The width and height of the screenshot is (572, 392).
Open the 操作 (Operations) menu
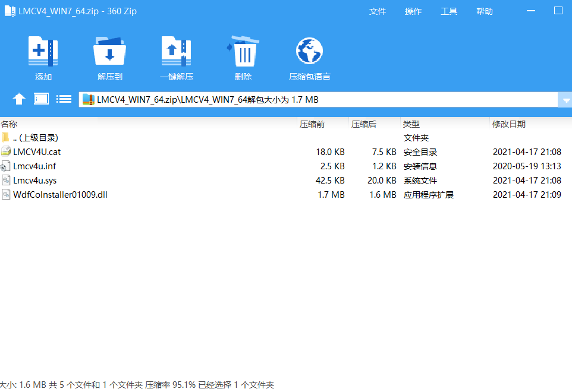point(413,11)
